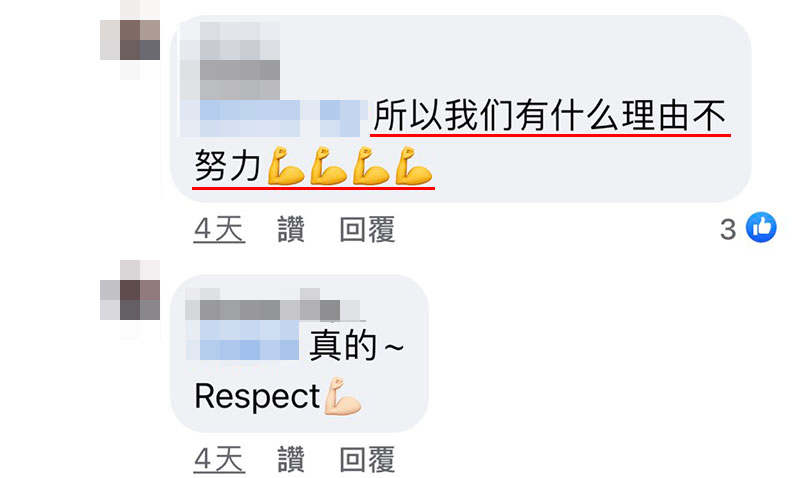Click the pale flexed bicep emoji after Respect
Image resolution: width=800 pixels, height=478 pixels.
point(342,396)
